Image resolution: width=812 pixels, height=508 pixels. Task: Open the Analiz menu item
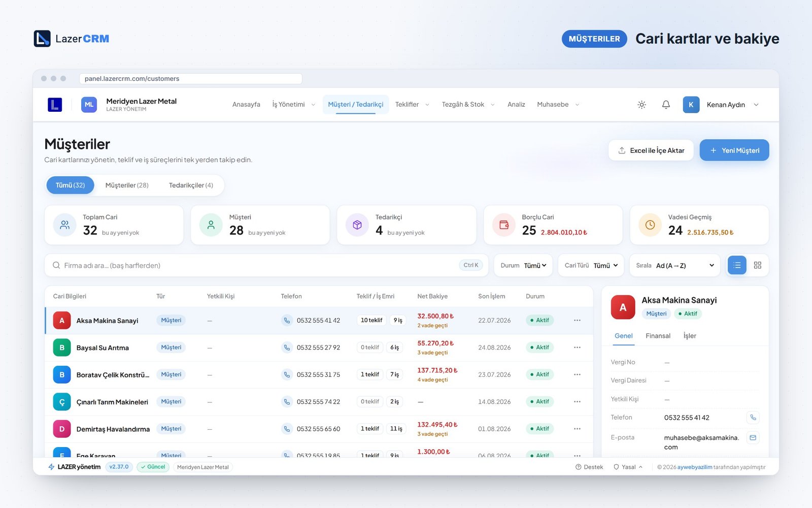[x=516, y=105]
